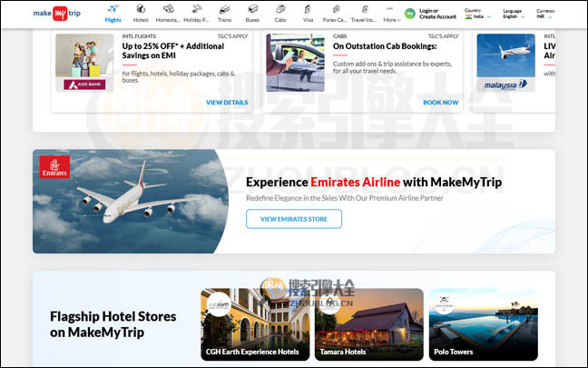
Task: Click the green 'my' login avatar icon
Action: click(410, 14)
